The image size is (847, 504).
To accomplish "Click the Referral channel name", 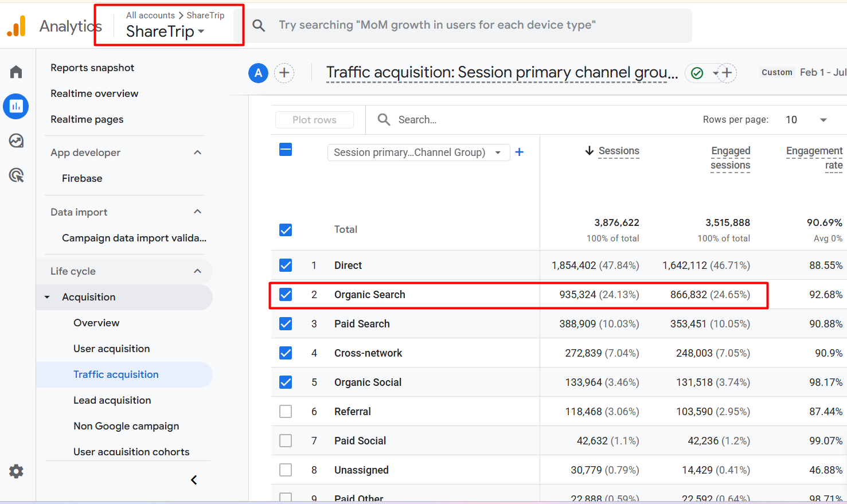I will tap(353, 412).
